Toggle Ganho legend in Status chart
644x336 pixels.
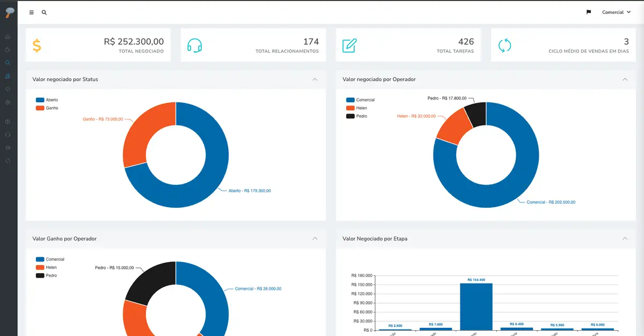47,108
